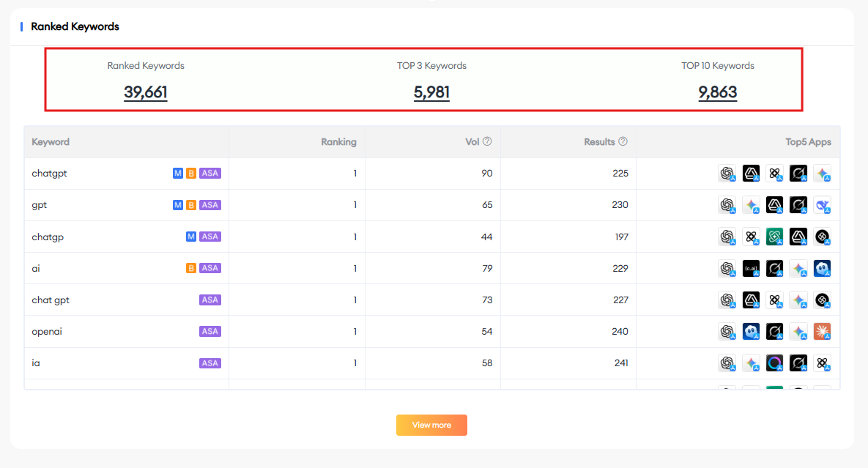Open the Gemini app icon in the gpt row
This screenshot has height=468, width=868.
751,205
